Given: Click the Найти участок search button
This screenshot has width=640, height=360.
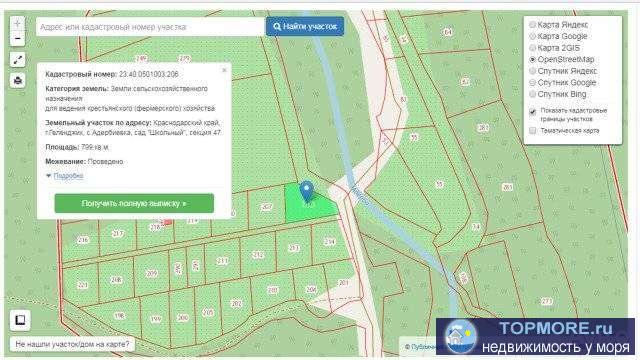Looking at the screenshot, I should 305,27.
